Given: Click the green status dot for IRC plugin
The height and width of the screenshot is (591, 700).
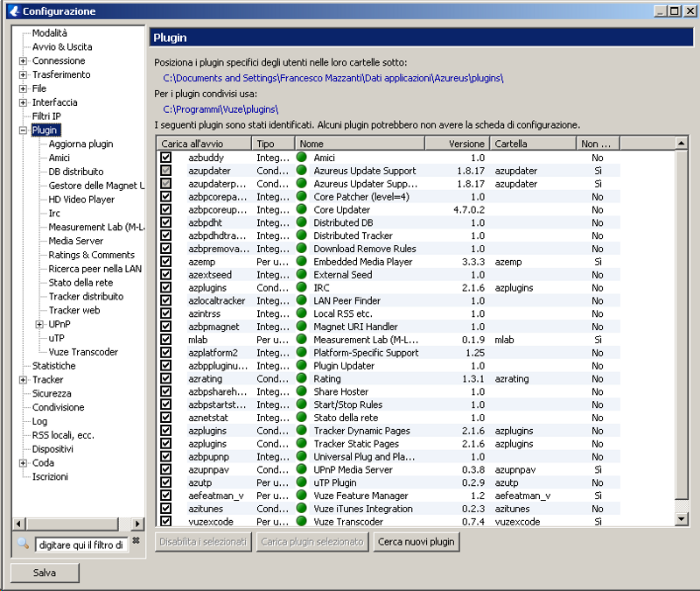Looking at the screenshot, I should click(302, 287).
